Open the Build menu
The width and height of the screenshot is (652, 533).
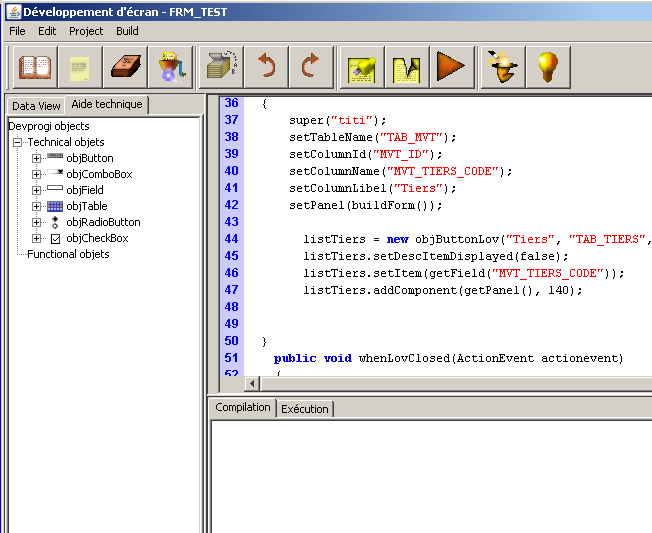click(x=127, y=31)
